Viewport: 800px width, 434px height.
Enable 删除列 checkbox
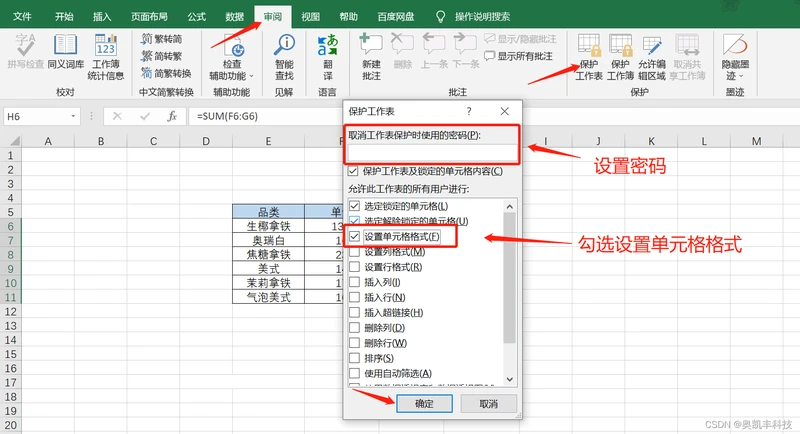355,328
